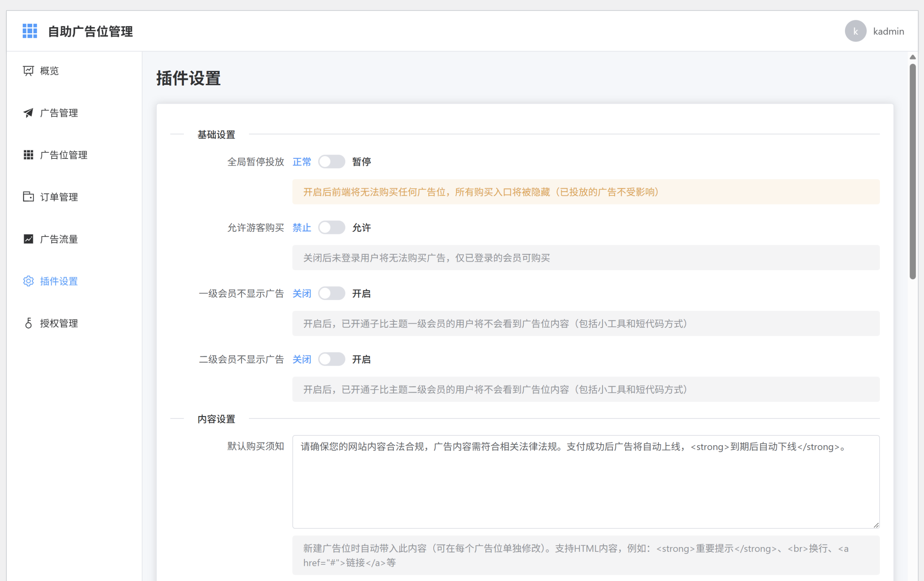Click the 广告管理 paper plane icon
This screenshot has width=924, height=581.
point(29,113)
